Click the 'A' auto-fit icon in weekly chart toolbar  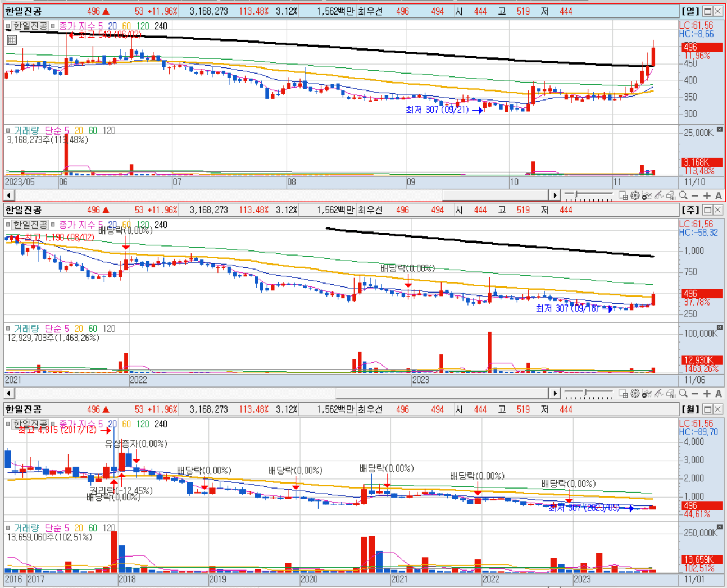pyautogui.click(x=719, y=394)
